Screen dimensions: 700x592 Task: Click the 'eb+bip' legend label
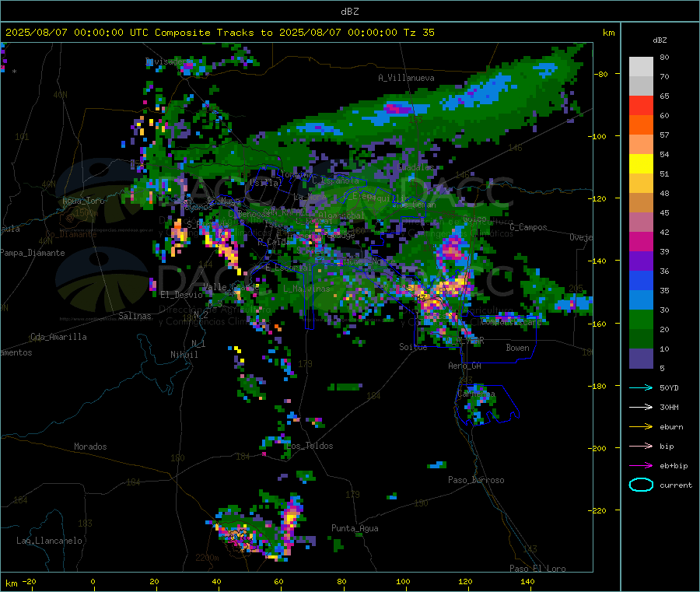tap(674, 466)
